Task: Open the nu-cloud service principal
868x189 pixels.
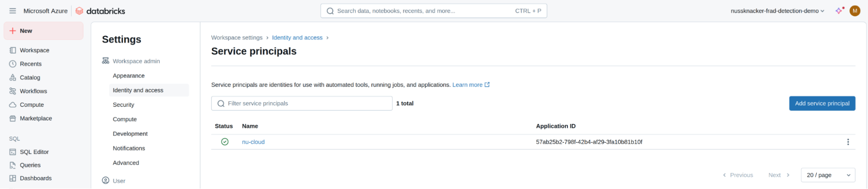Action: pyautogui.click(x=253, y=142)
